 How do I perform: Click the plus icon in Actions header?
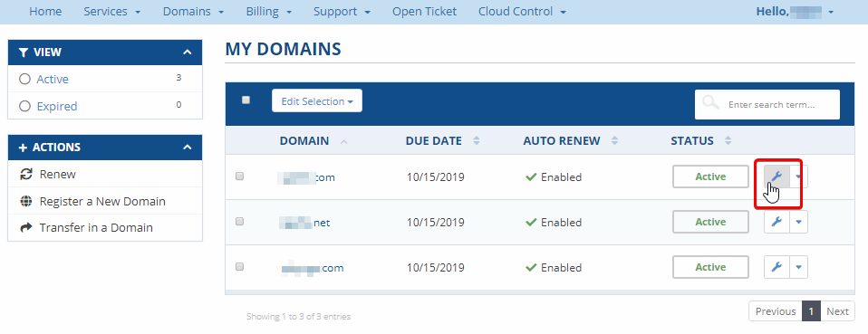pyautogui.click(x=23, y=148)
